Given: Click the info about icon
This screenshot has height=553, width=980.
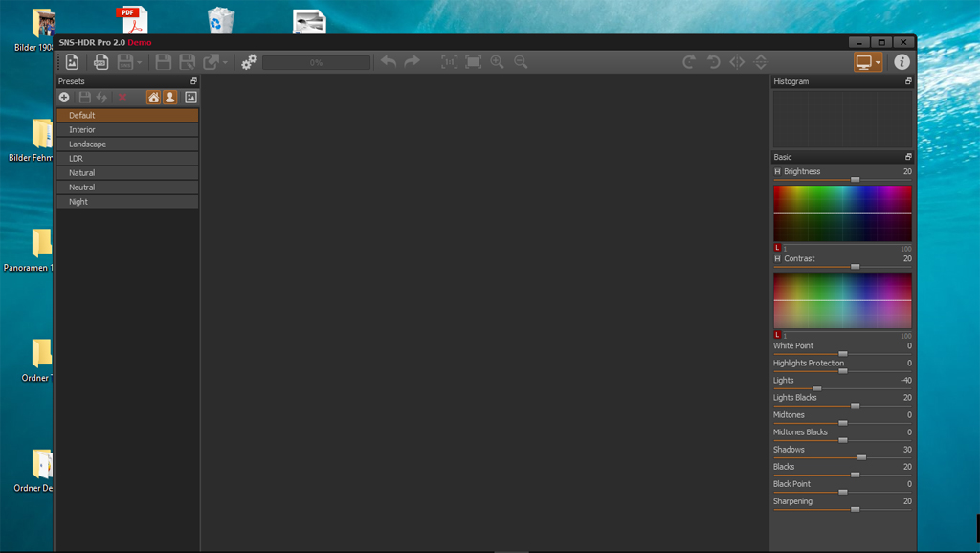Looking at the screenshot, I should coord(902,62).
